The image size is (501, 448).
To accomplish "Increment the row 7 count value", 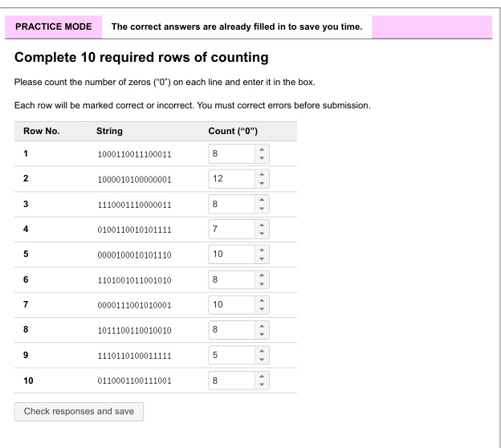I will point(262,302).
